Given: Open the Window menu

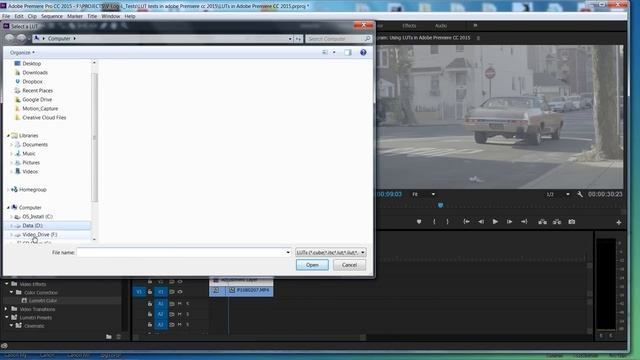Looking at the screenshot, I should click(111, 16).
